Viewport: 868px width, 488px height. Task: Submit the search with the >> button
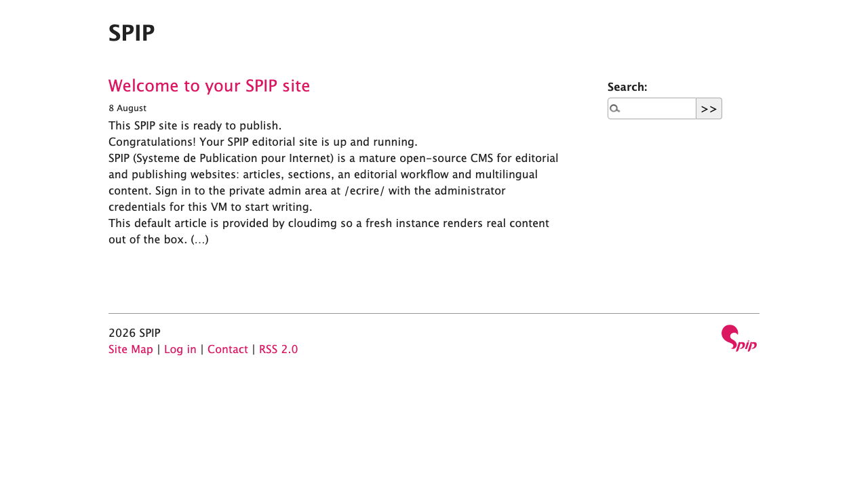(709, 108)
